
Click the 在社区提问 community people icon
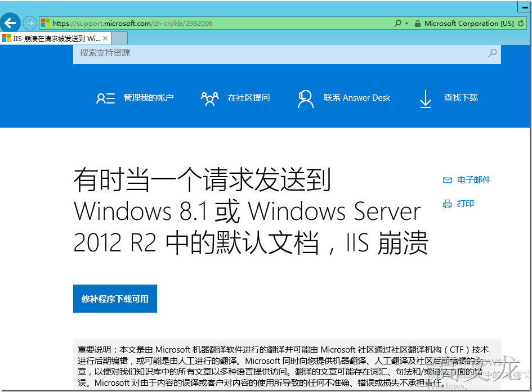[x=209, y=98]
